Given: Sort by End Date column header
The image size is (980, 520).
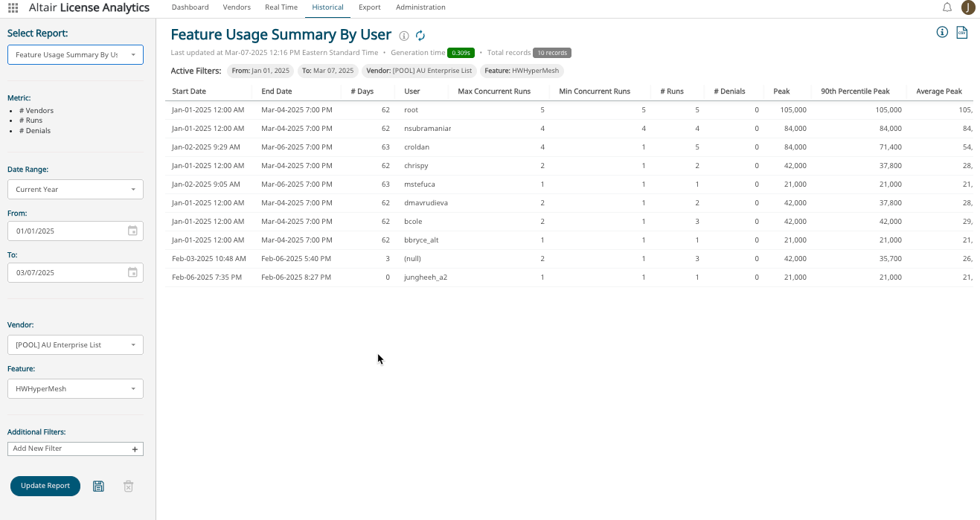Looking at the screenshot, I should pos(277,92).
